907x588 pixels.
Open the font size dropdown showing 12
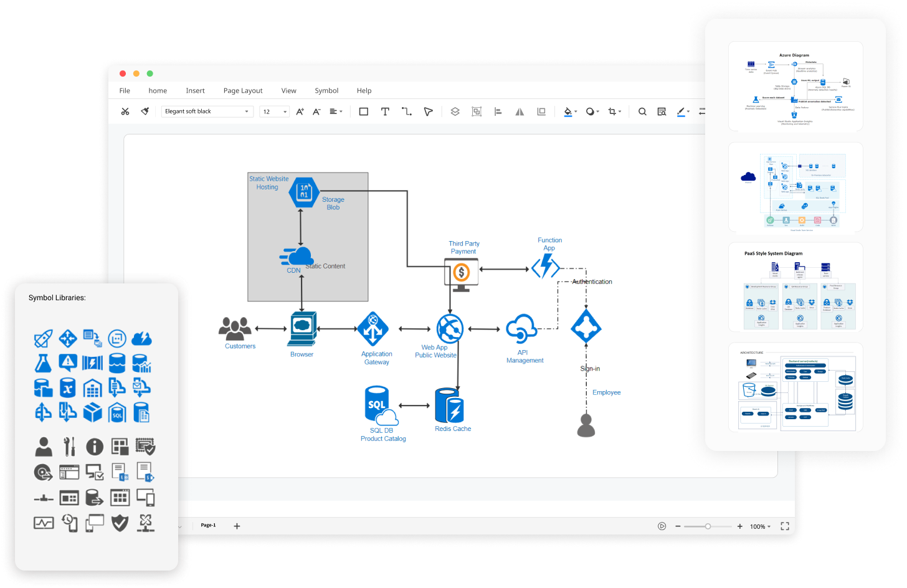[274, 111]
